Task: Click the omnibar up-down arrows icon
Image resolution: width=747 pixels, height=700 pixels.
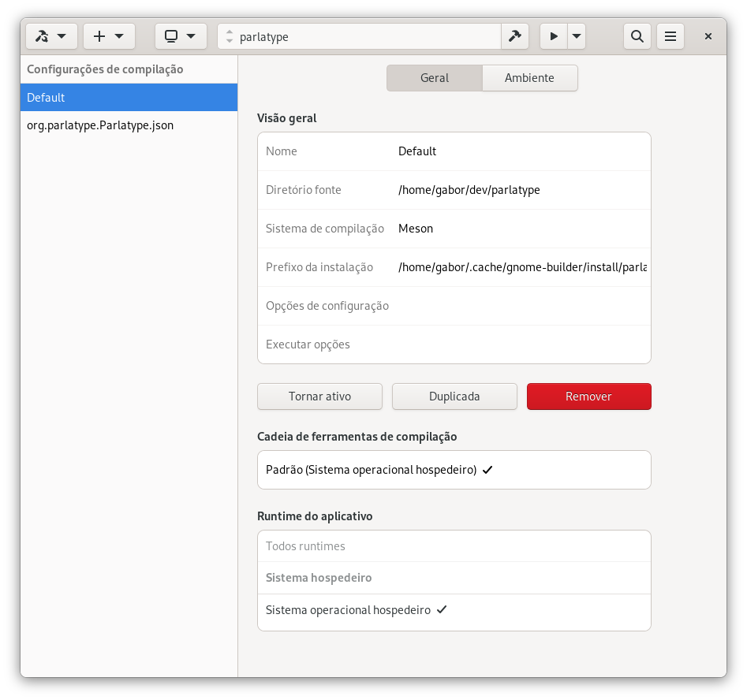Action: click(x=230, y=36)
